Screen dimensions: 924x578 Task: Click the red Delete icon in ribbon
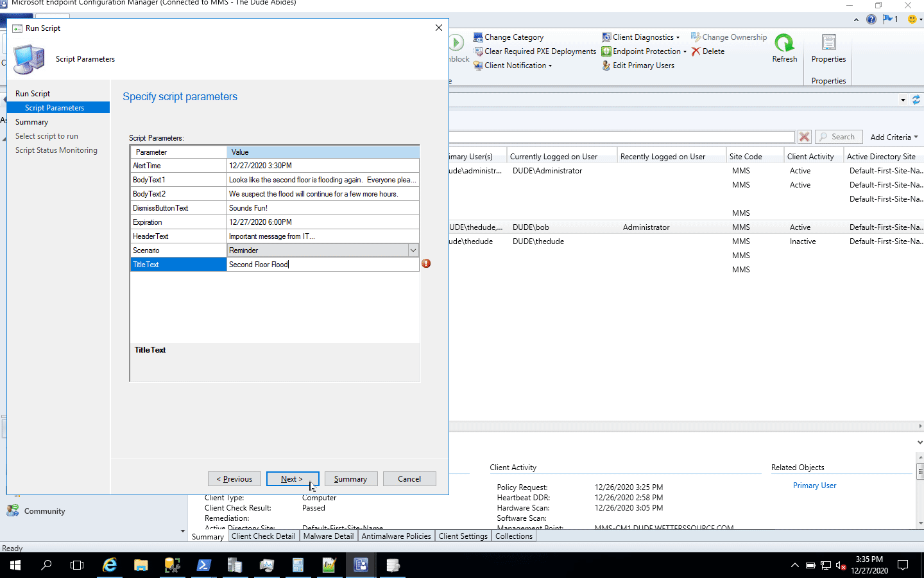click(696, 51)
